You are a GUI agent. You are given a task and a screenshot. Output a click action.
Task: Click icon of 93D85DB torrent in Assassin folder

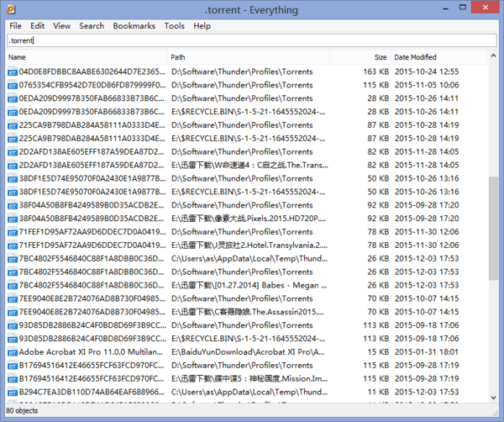pos(13,312)
